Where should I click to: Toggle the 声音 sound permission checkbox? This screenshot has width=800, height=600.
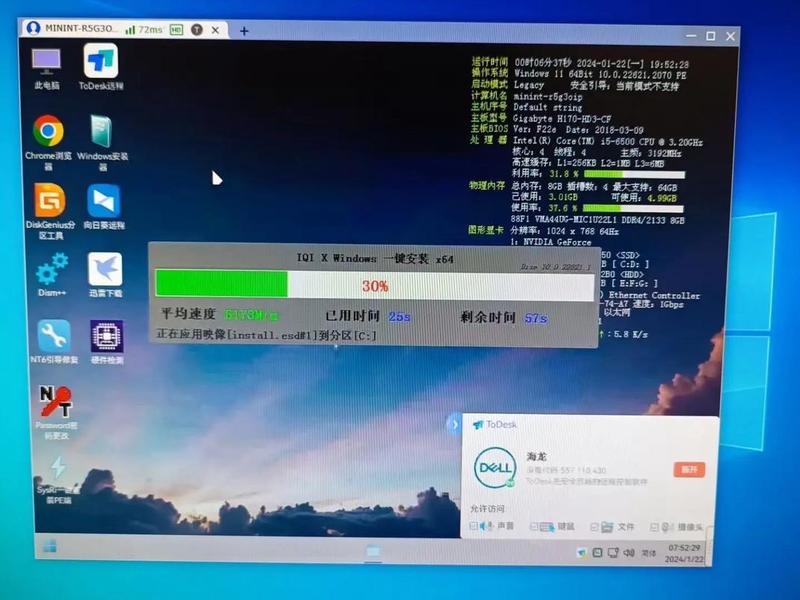coord(474,526)
